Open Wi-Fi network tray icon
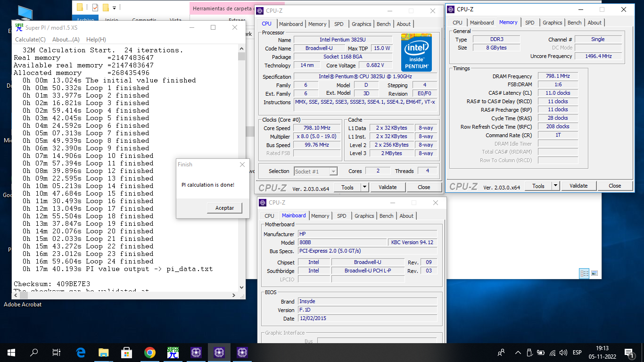Viewport: 644px width, 362px height. click(553, 353)
